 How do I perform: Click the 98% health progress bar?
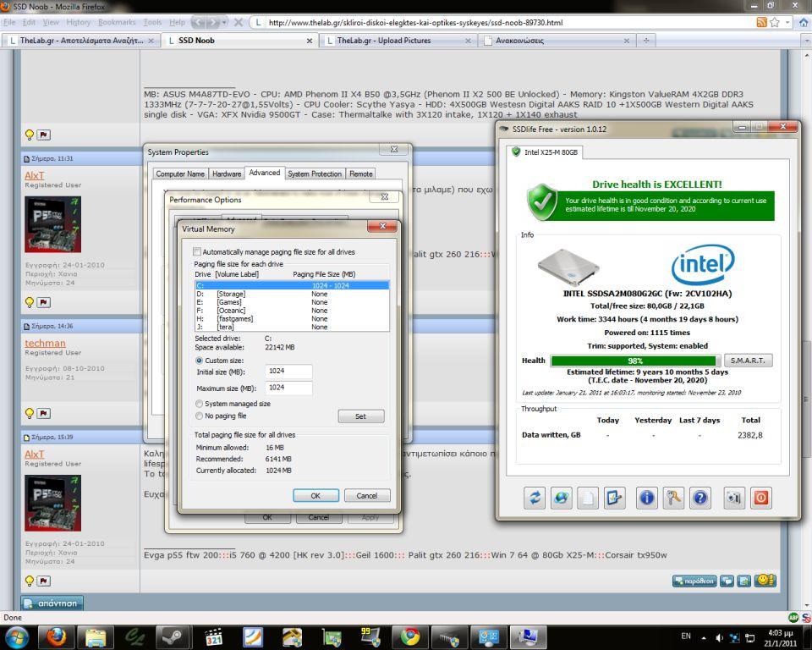[635, 361]
